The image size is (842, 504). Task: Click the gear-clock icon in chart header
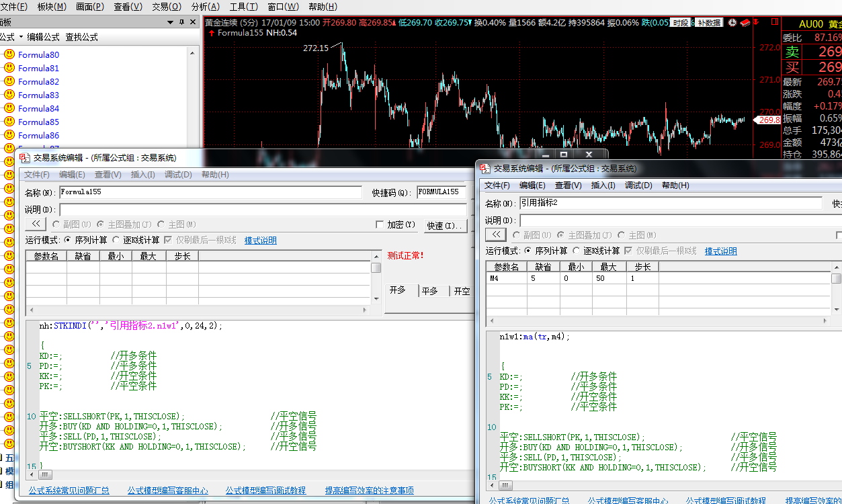(732, 22)
